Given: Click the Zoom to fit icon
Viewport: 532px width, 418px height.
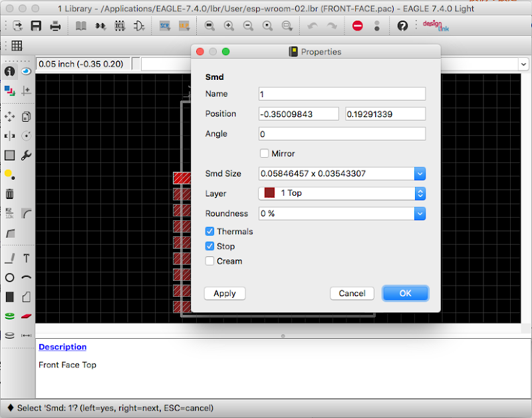Looking at the screenshot, I should pyautogui.click(x=209, y=26).
